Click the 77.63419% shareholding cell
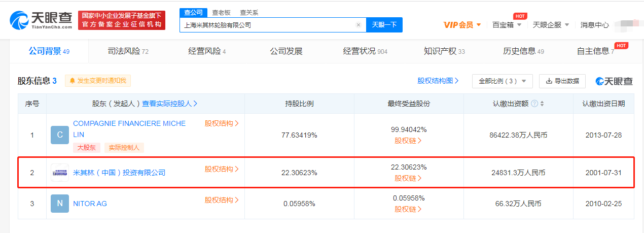644x233 pixels. [299, 135]
